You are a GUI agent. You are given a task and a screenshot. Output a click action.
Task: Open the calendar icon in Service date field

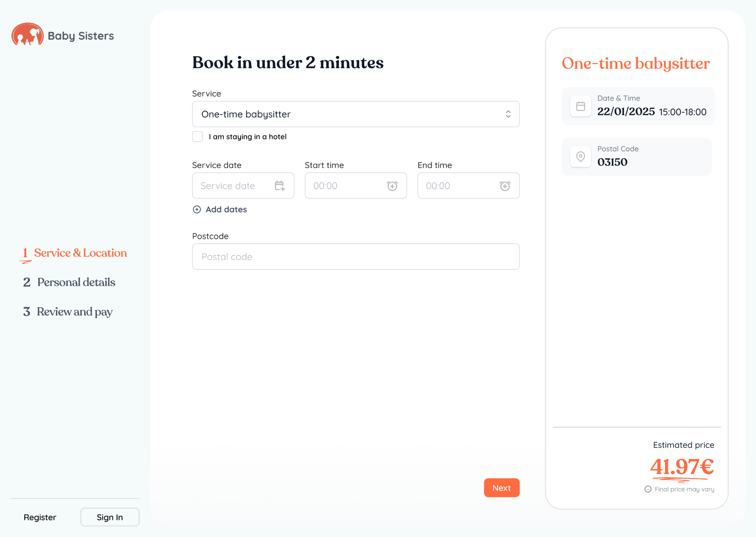click(x=280, y=186)
